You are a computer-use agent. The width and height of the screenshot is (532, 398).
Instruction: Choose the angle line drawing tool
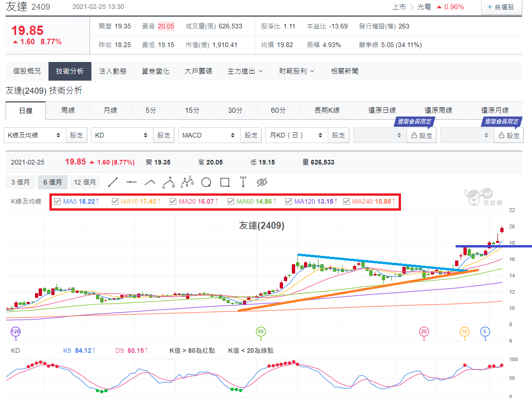[150, 182]
